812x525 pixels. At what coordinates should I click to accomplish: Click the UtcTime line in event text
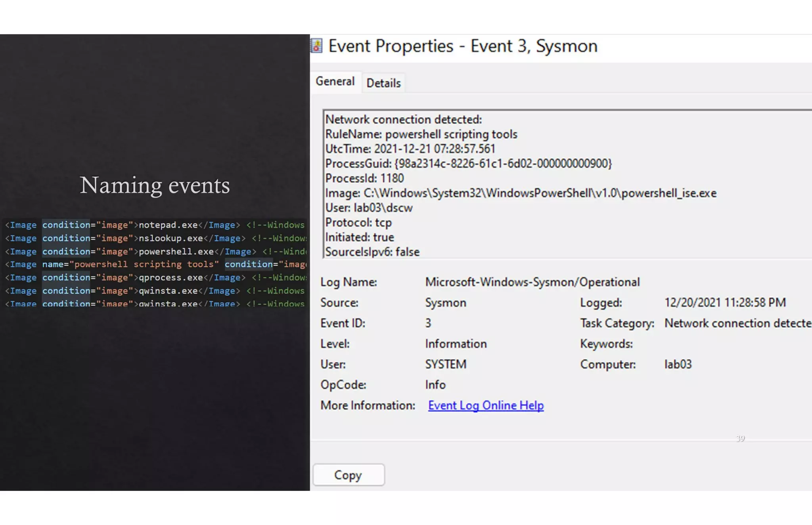[x=410, y=149]
